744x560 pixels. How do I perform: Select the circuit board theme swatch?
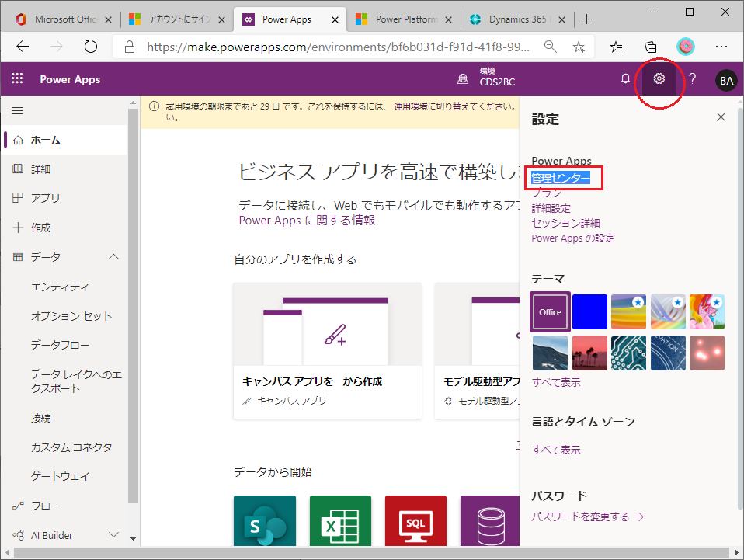[x=629, y=353]
